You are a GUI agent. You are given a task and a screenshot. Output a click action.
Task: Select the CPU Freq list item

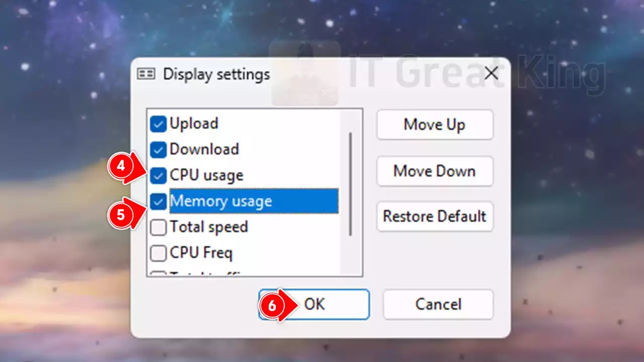coord(201,253)
